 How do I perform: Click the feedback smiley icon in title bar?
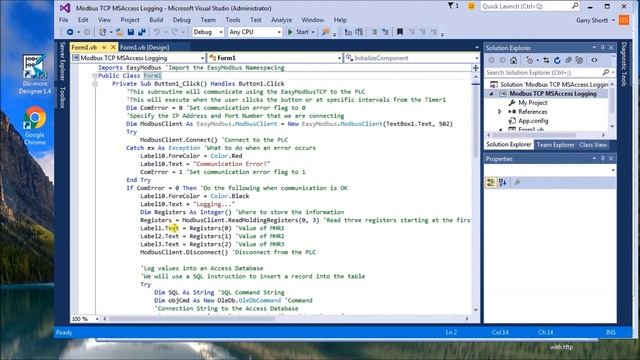(471, 6)
